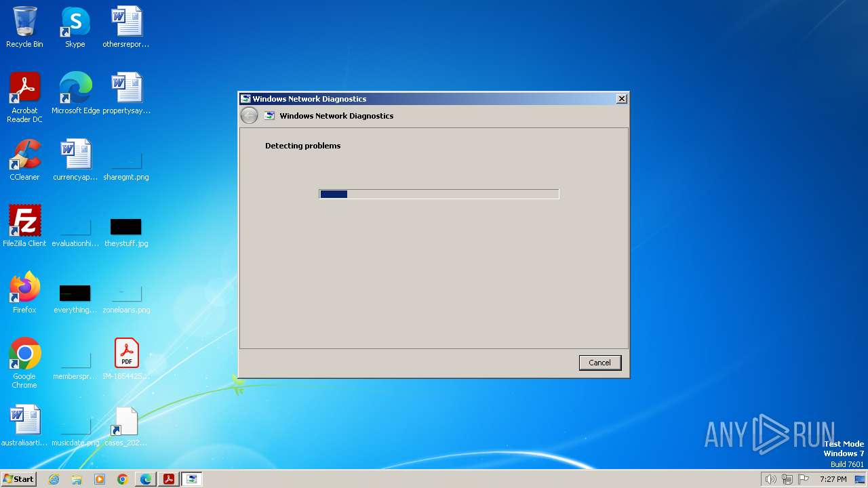Open Action Center flag icon
Image resolution: width=868 pixels, height=488 pixels.
click(804, 479)
